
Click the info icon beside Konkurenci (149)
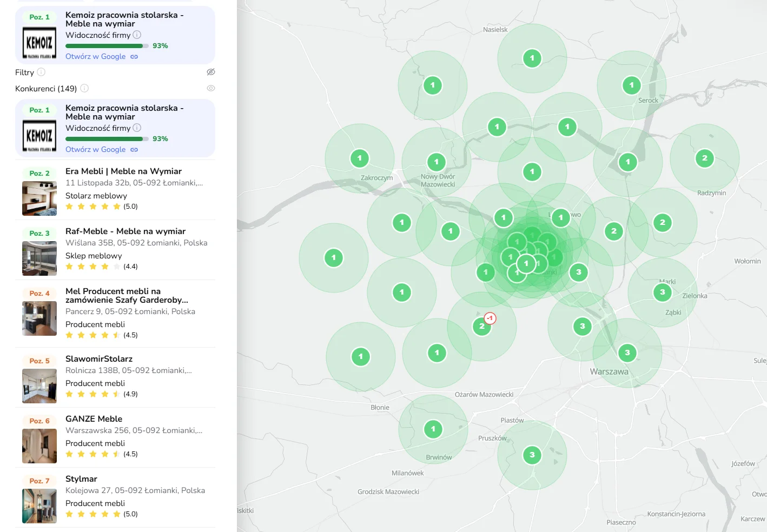point(84,88)
